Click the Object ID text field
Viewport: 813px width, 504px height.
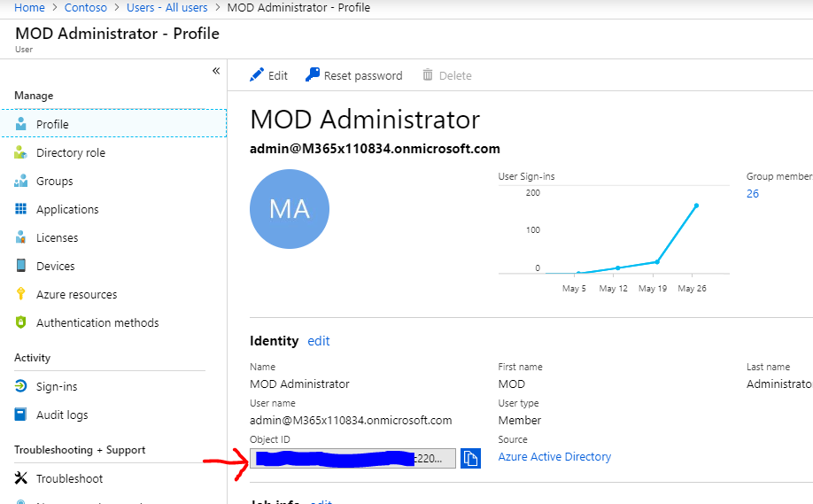point(352,458)
